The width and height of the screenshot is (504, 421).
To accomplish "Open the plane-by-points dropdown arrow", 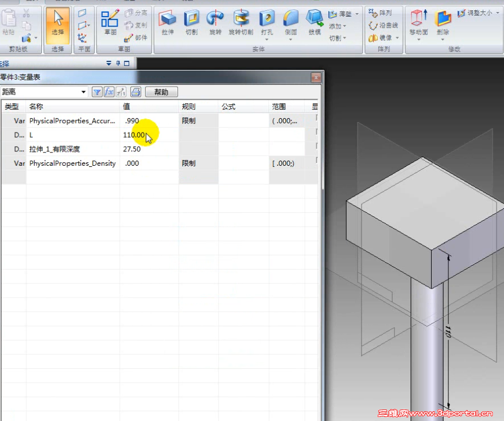I will [89, 25].
